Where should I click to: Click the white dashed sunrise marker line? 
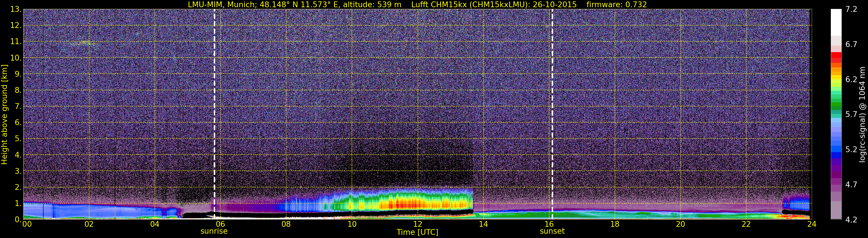(214, 114)
